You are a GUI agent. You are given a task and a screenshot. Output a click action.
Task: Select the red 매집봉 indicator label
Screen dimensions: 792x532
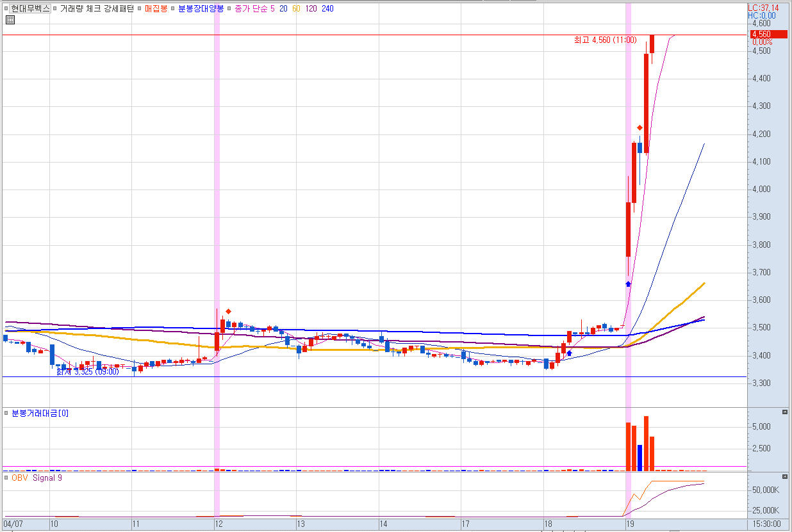(x=156, y=8)
